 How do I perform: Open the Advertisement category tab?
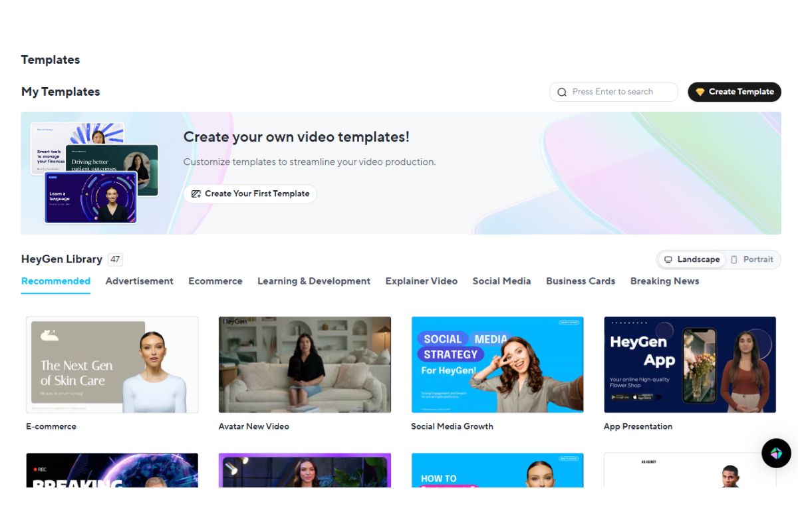pos(139,281)
